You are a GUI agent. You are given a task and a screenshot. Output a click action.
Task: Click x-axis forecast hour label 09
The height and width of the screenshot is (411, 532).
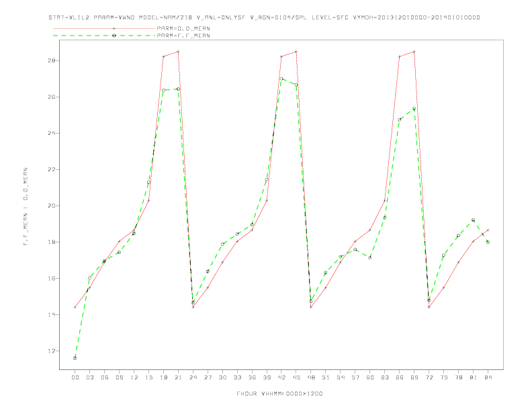(119, 377)
